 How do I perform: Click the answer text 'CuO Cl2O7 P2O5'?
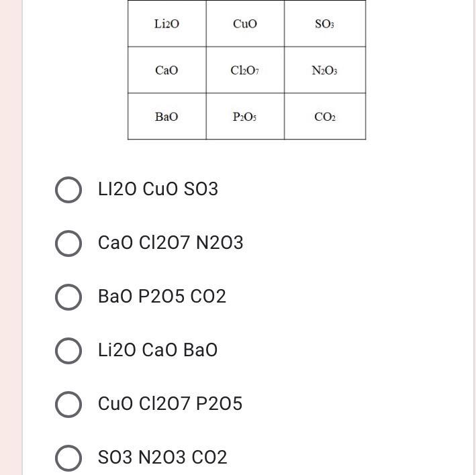(170, 404)
